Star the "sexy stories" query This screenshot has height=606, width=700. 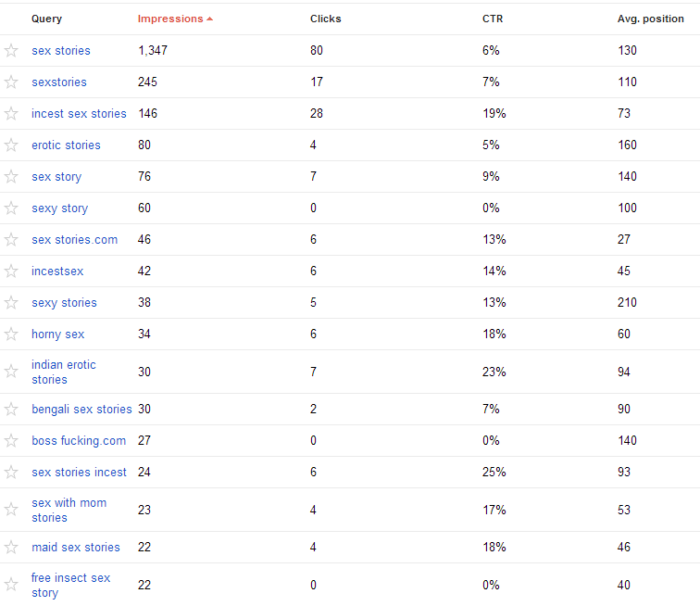tap(11, 303)
